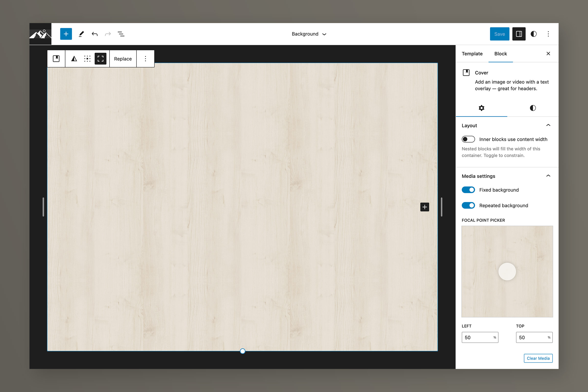Open the duotone filter triangle icon

74,59
